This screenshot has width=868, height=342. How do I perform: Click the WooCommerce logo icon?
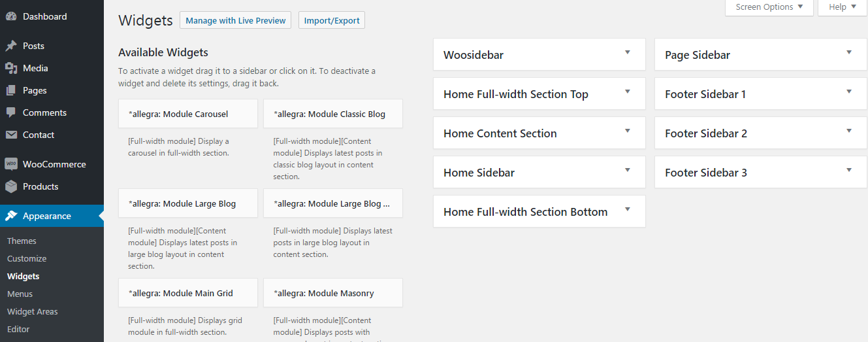click(x=11, y=164)
